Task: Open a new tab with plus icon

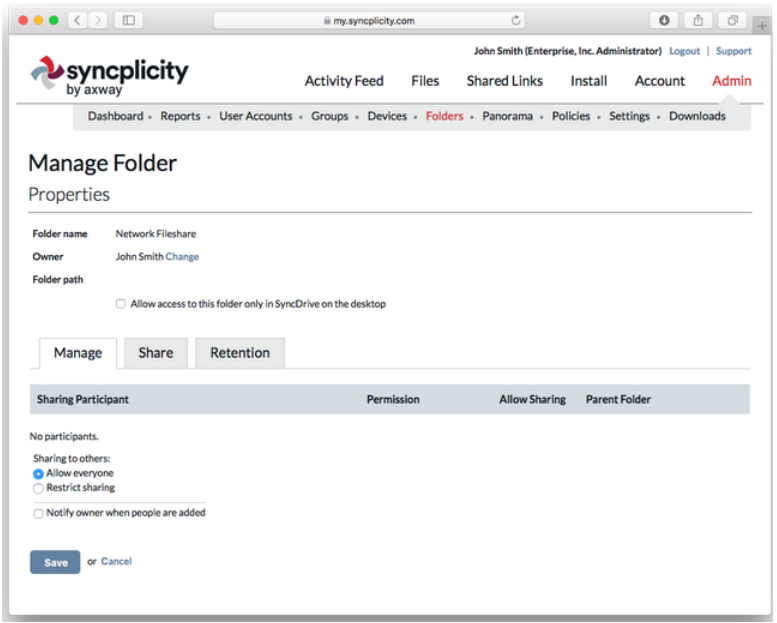Action: [762, 26]
